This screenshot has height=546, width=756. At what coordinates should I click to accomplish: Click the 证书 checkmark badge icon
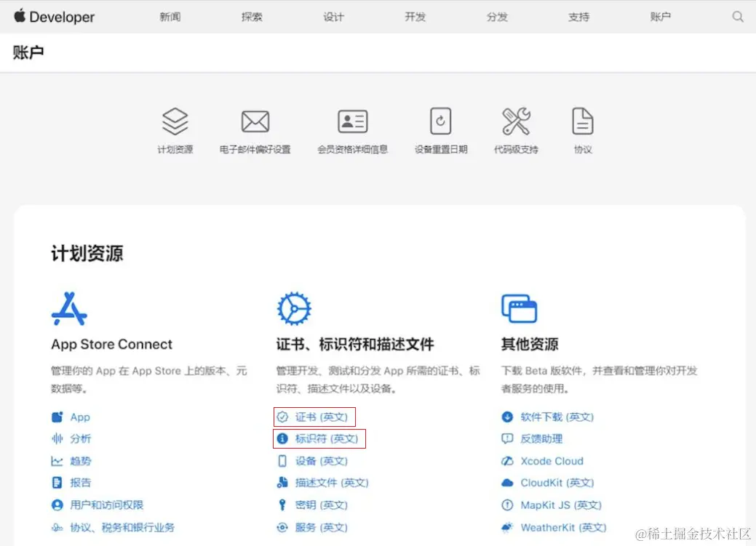[x=282, y=417]
